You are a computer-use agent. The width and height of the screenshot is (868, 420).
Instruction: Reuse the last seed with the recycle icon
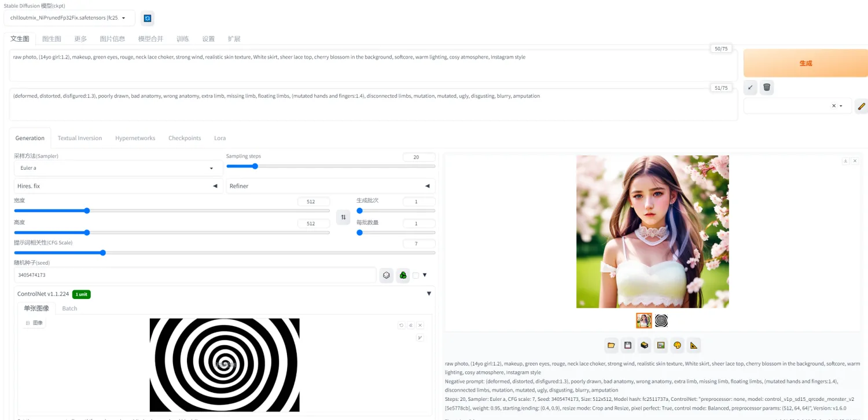[x=403, y=275]
